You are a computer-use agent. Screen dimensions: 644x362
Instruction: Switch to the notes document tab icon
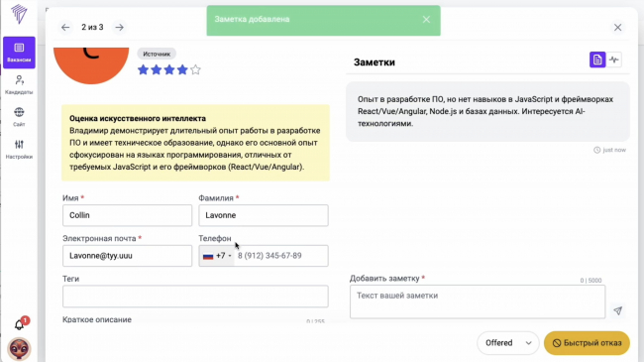[597, 60]
